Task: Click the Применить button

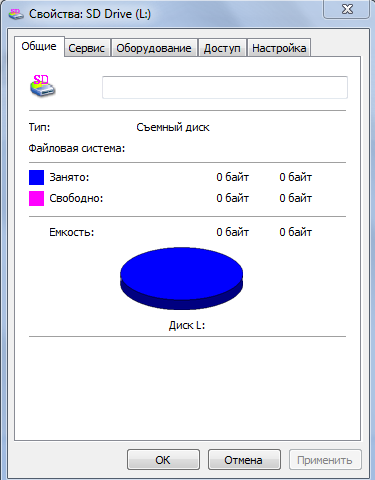Action: [325, 460]
